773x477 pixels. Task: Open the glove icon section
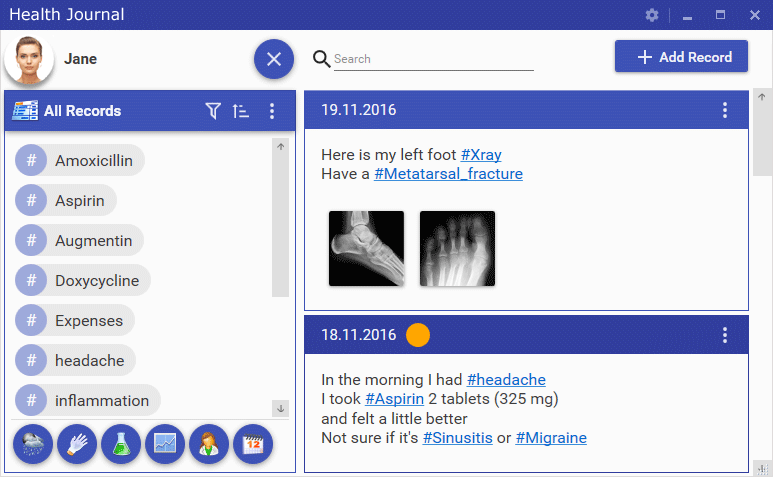pyautogui.click(x=77, y=443)
